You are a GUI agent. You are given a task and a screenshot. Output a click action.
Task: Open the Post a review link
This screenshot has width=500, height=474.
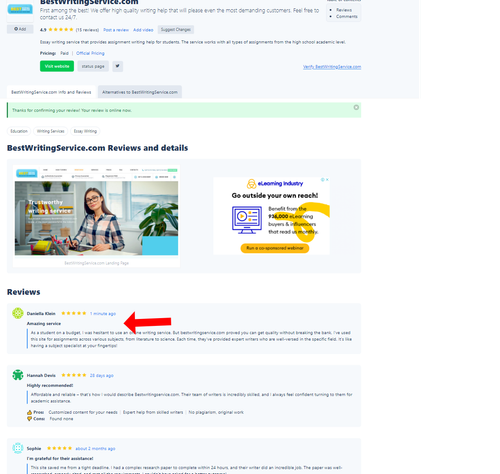click(x=116, y=30)
